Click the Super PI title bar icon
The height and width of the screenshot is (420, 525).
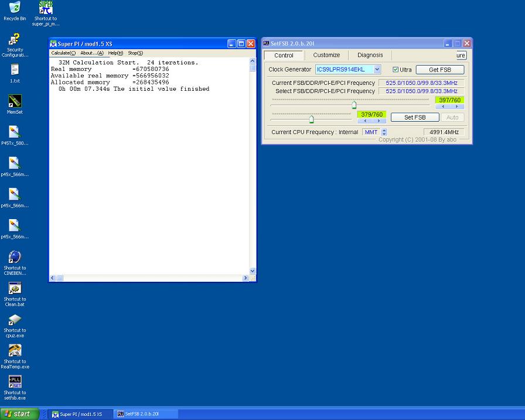pos(53,44)
